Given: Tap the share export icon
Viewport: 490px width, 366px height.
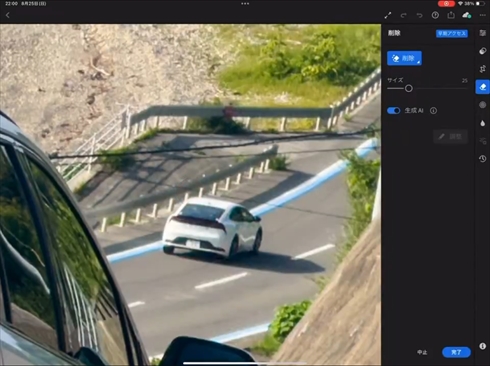Looking at the screenshot, I should point(451,15).
